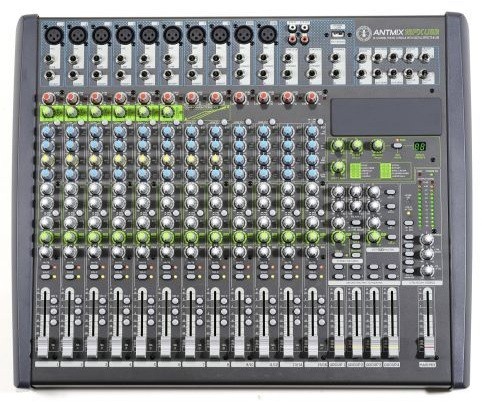Click the top-right output jack in corner
The width and height of the screenshot is (482, 403).
tap(425, 57)
